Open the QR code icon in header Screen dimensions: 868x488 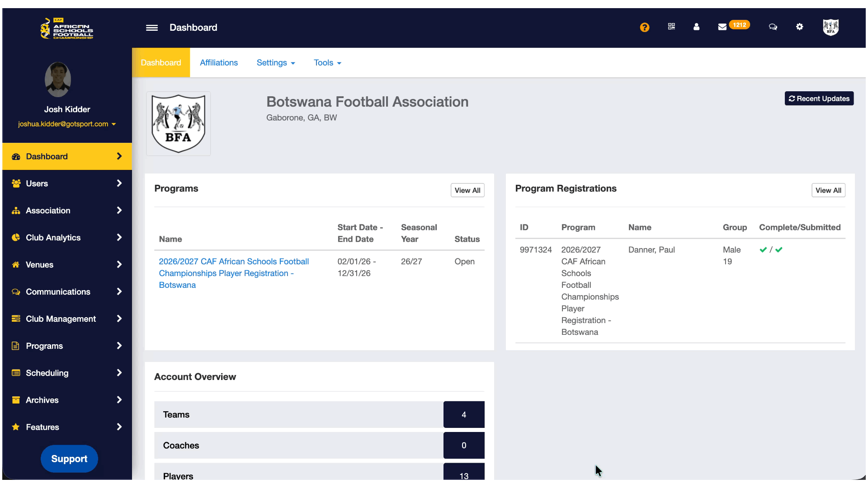click(671, 27)
